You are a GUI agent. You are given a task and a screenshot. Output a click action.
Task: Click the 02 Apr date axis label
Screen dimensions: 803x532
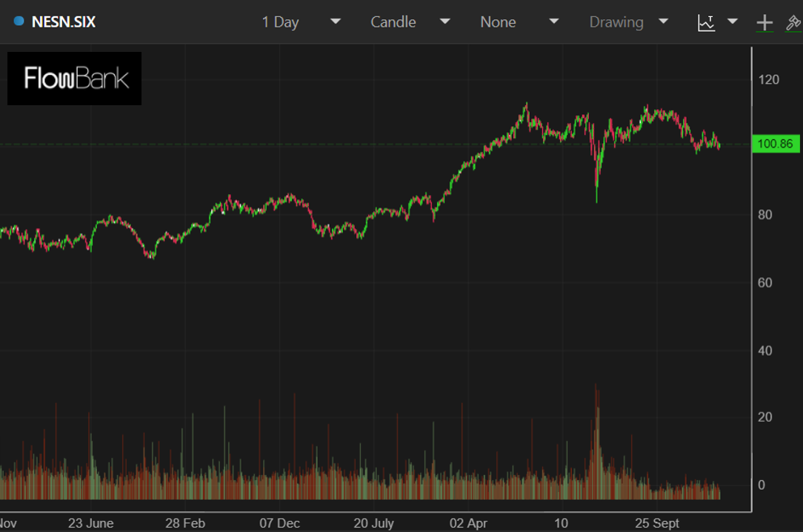(468, 523)
